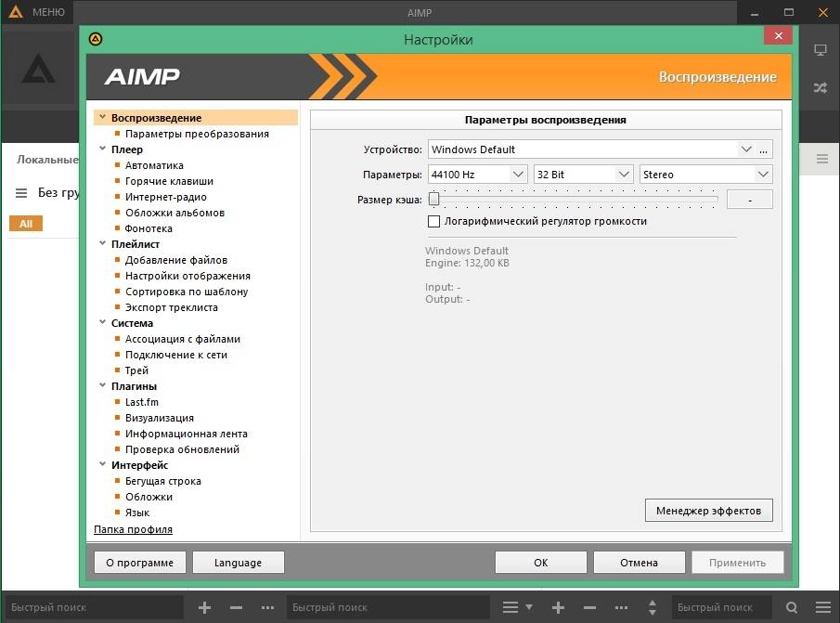Select Интернет-радио settings page
Viewport: 840px width, 623px height.
point(166,197)
